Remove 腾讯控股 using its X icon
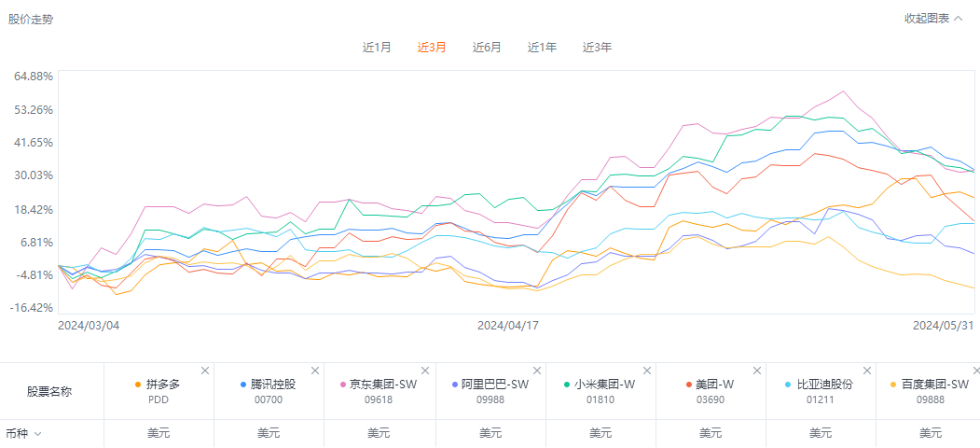Image resolution: width=980 pixels, height=448 pixels. coord(314,371)
